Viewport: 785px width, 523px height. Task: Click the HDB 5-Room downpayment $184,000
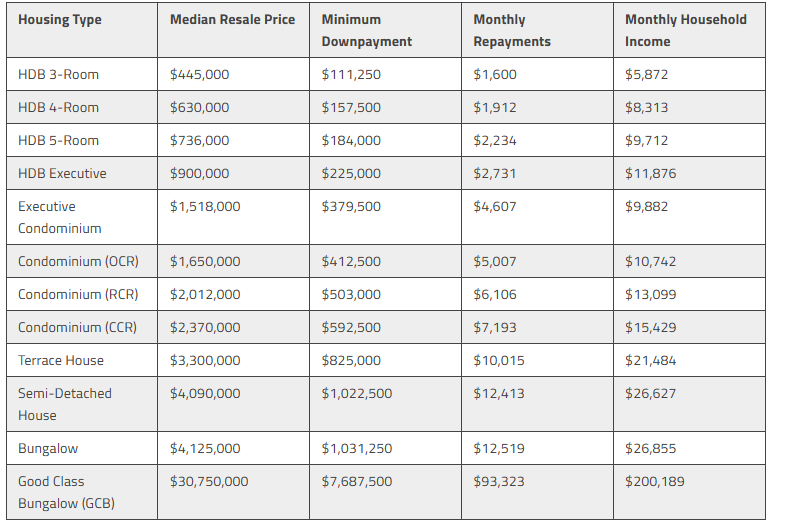[x=351, y=141]
